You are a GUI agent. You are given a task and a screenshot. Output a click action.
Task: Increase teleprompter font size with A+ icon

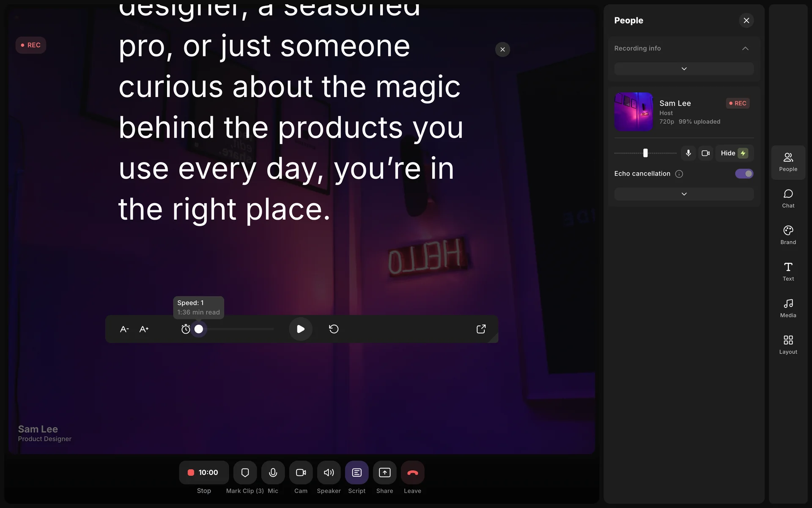click(x=144, y=329)
